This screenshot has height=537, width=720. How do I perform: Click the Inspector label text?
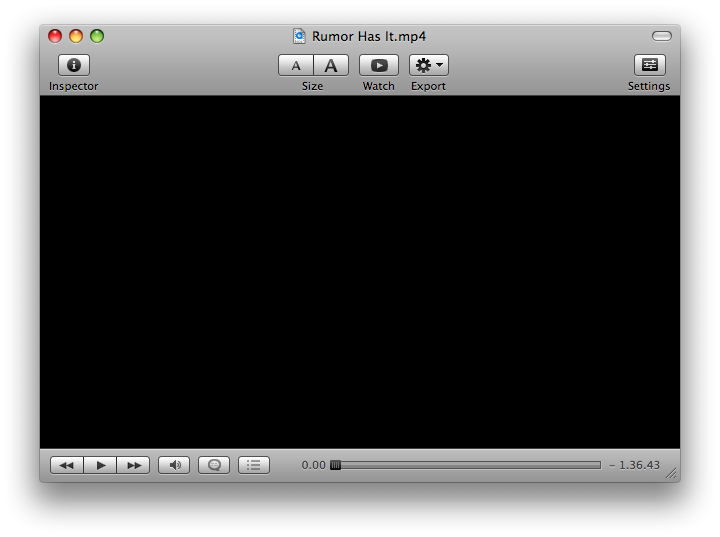click(73, 86)
